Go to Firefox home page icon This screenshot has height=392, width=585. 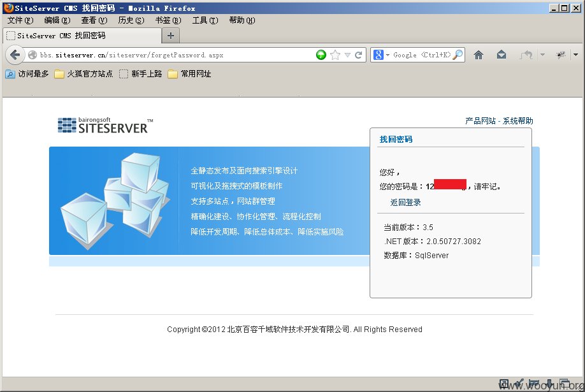tap(479, 55)
